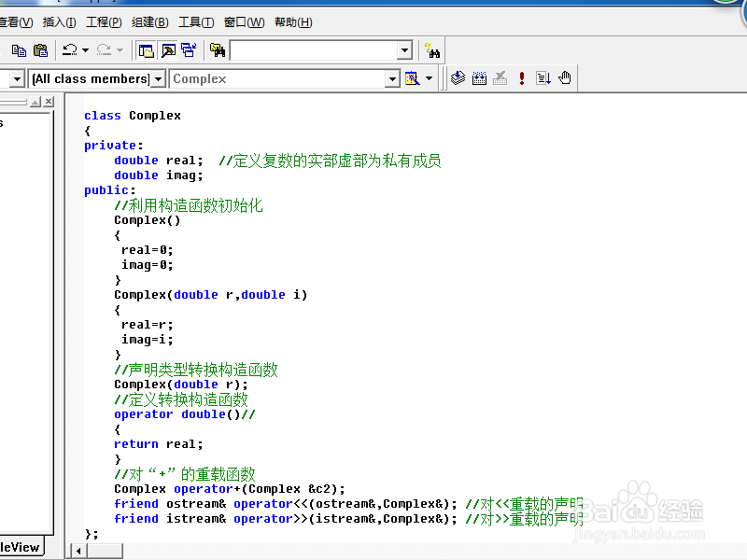Click the Paste clipboard icon
Screen dimensions: 747x560
tap(40, 50)
